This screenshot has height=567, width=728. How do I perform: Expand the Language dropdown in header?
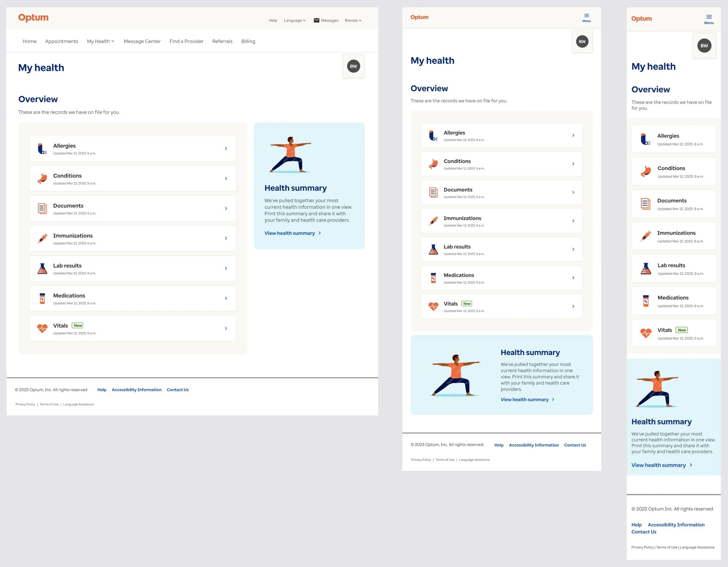point(295,20)
